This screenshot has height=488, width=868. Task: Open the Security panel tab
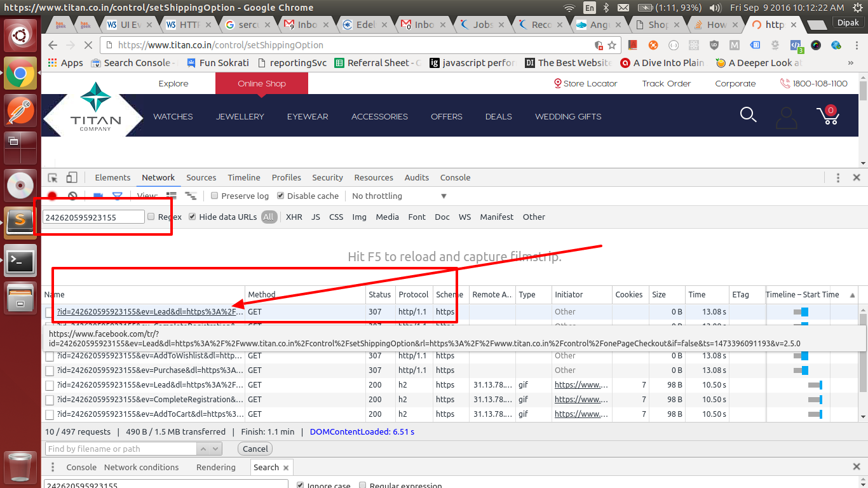pyautogui.click(x=328, y=178)
